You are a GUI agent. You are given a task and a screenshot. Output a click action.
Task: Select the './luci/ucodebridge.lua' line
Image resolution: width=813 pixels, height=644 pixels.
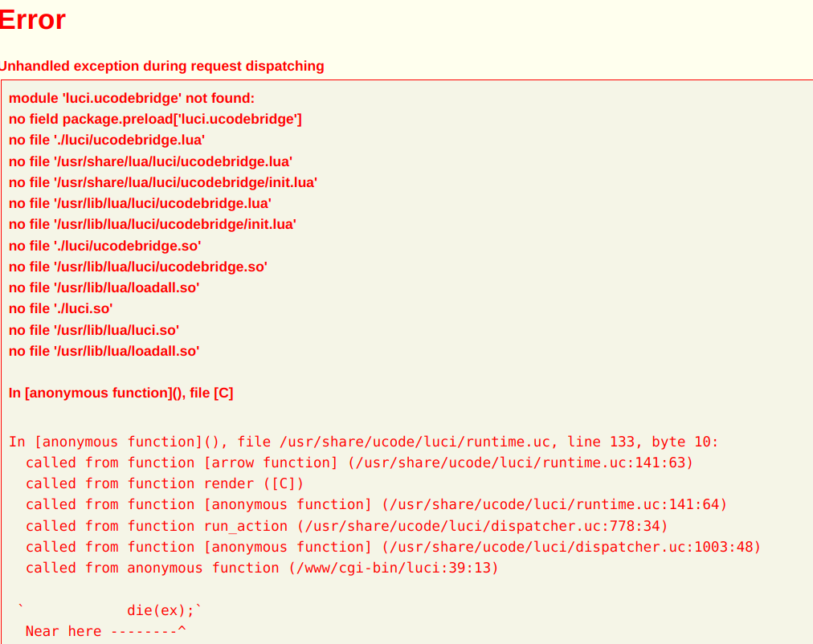click(x=107, y=140)
